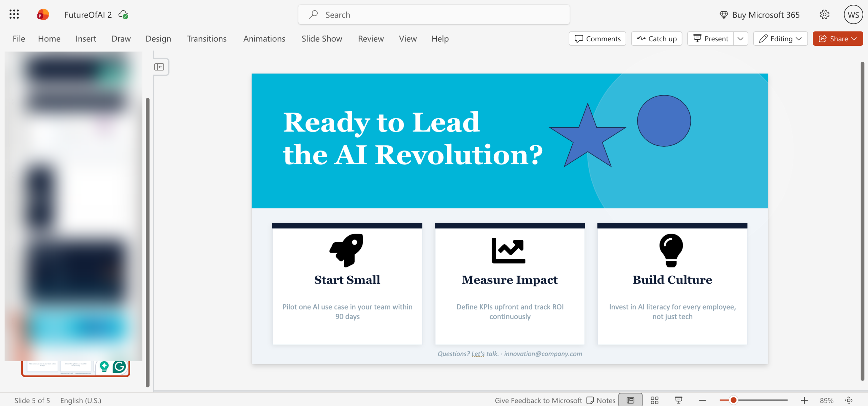This screenshot has width=868, height=406.
Task: Click the Comments button
Action: 597,39
